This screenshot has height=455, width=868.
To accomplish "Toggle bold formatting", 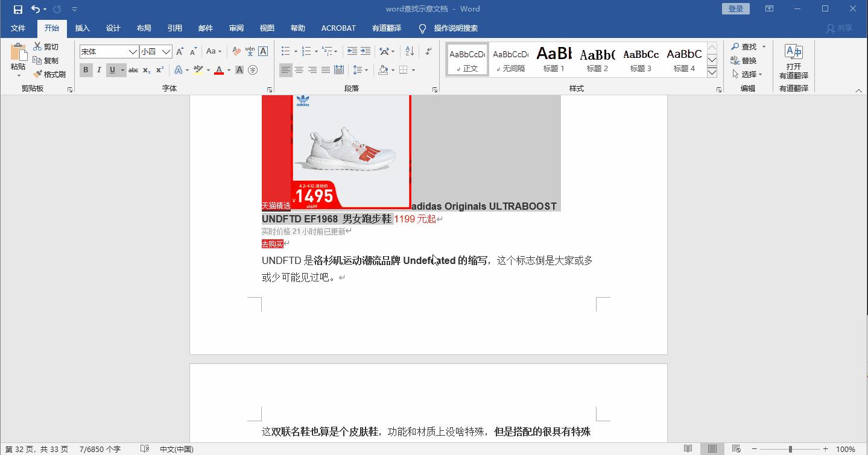I will coord(86,70).
